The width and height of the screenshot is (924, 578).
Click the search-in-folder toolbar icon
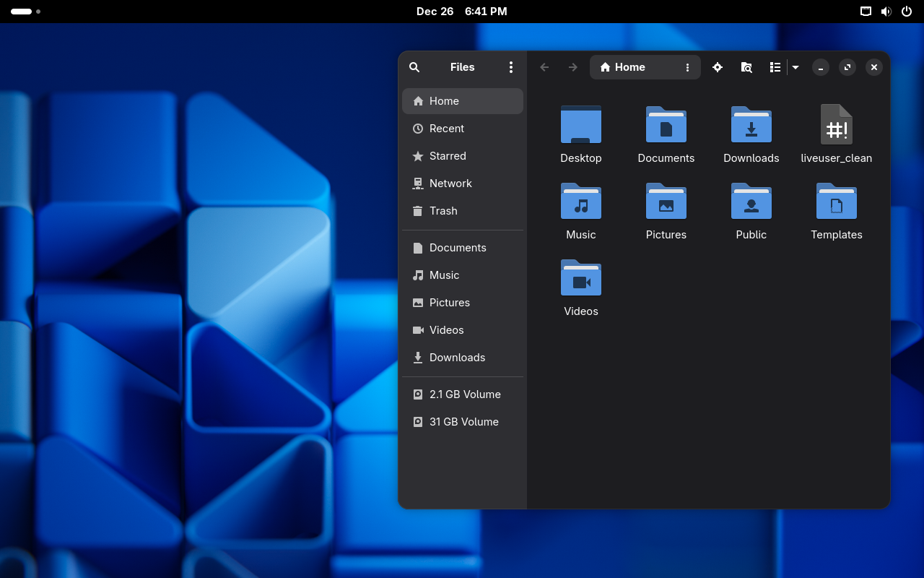[x=746, y=67]
